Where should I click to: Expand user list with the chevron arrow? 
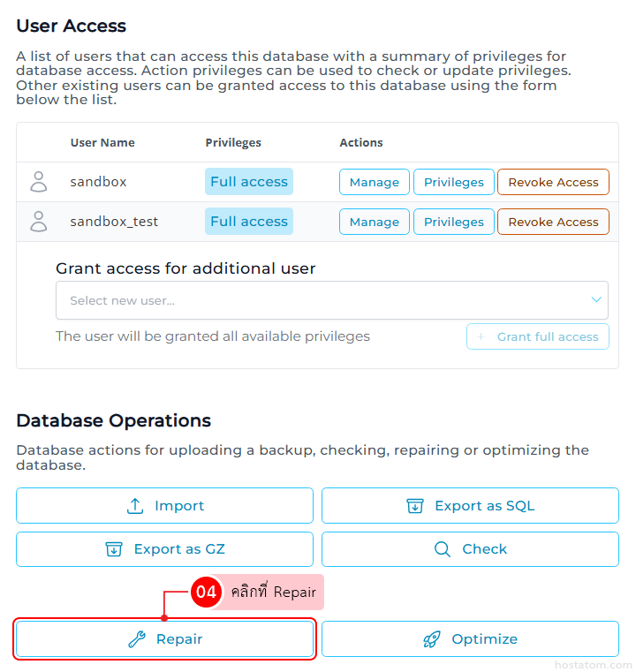(596, 300)
